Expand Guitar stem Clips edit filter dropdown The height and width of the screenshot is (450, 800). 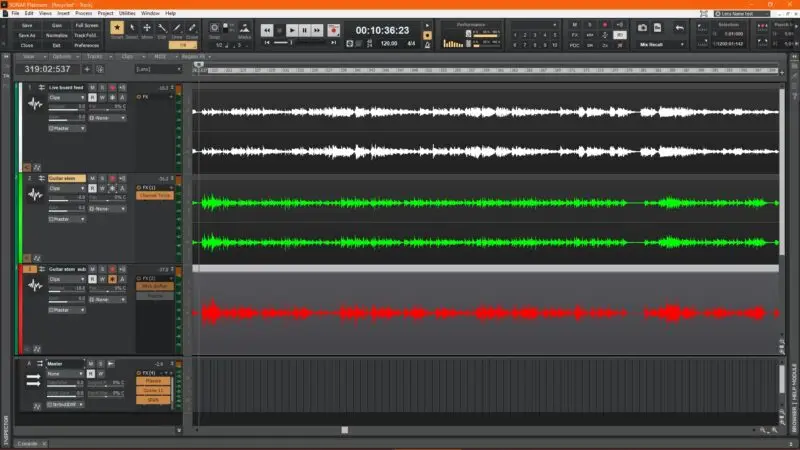coord(66,188)
